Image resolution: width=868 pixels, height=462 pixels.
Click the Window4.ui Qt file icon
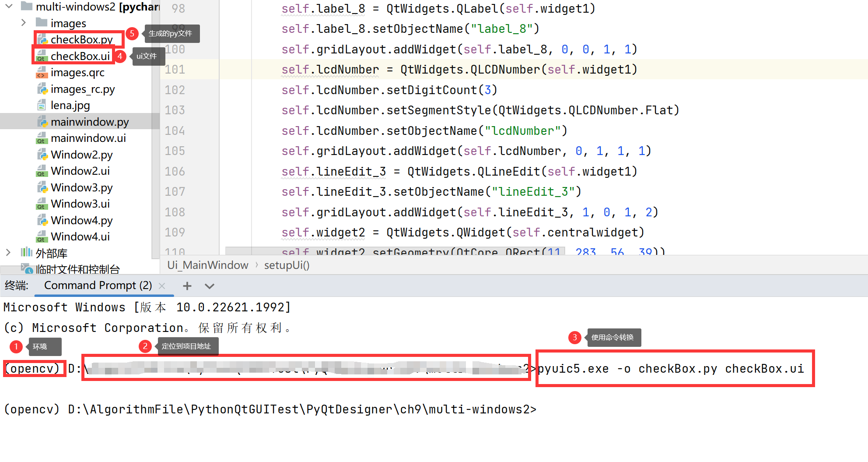pos(42,236)
